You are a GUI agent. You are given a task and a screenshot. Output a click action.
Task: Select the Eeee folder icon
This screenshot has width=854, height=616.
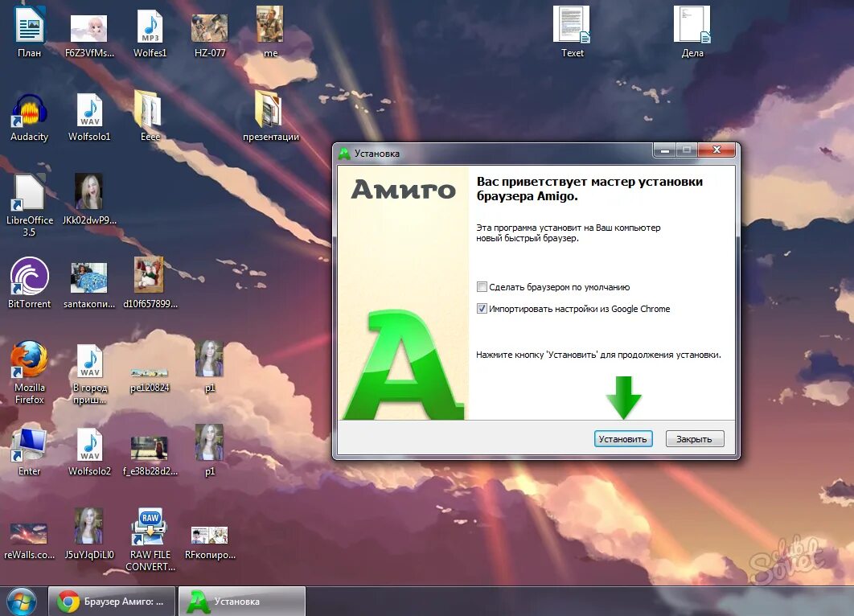click(x=149, y=109)
